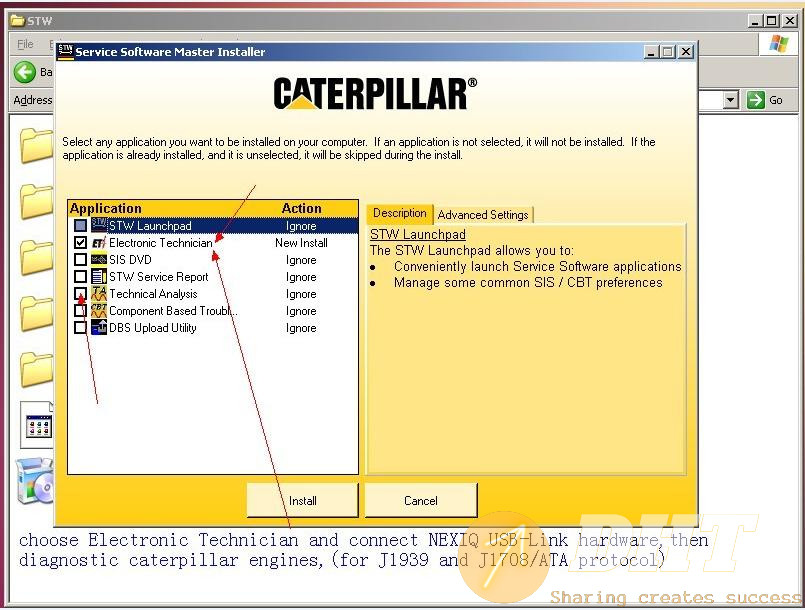Click the DBS Upload Utility icon
Viewport: 805px width, 610px height.
point(99,328)
